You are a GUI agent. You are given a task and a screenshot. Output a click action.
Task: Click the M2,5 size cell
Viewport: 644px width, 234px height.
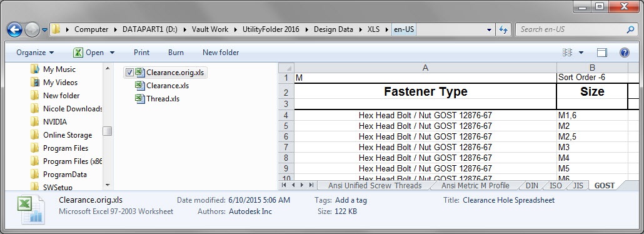tap(592, 137)
